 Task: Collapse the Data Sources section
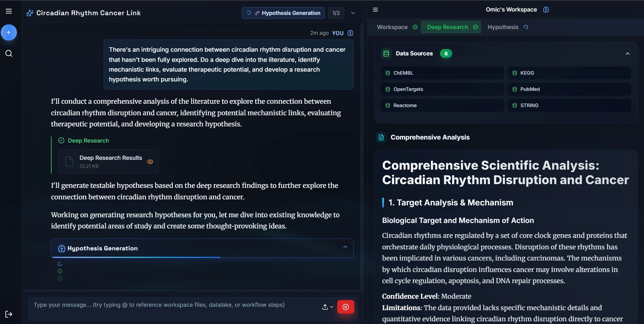[627, 54]
